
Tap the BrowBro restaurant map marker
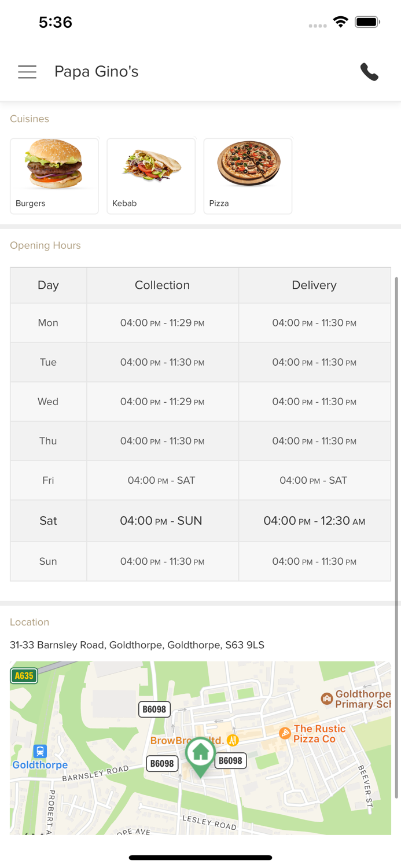click(233, 740)
